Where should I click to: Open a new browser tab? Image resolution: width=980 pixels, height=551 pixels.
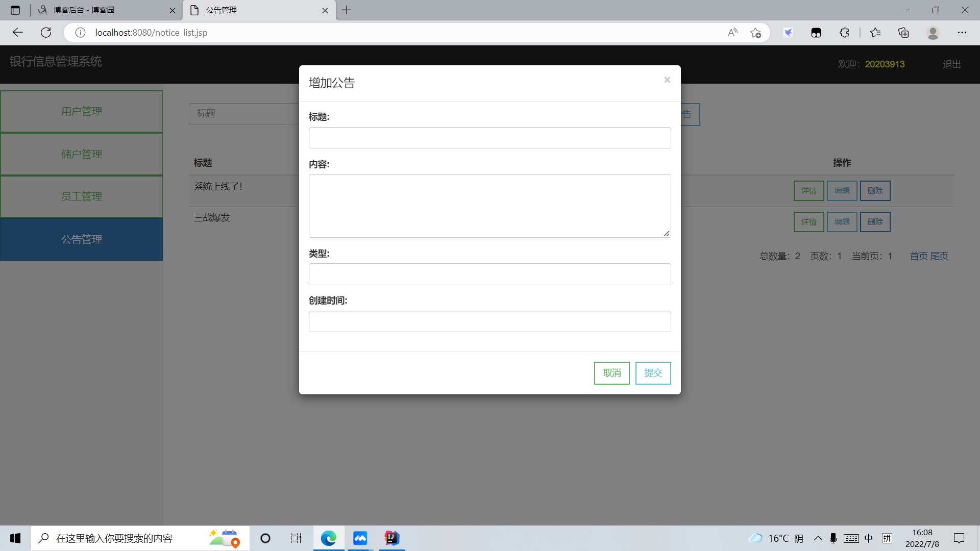(347, 10)
